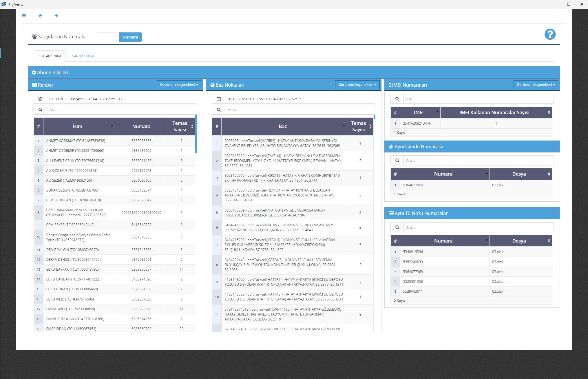Select the EMRE FIDAN row in Rehber
Image resolution: width=588 pixels, height=379 pixels.
click(114, 329)
